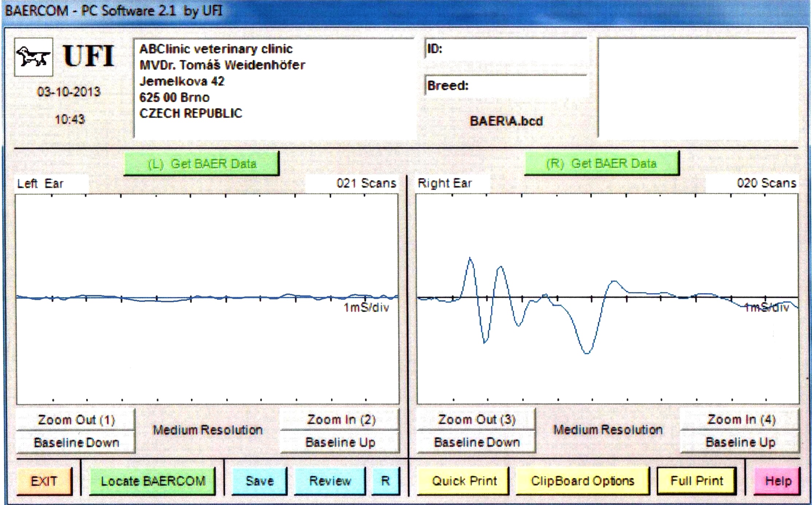The image size is (812, 505).
Task: Move the left ear baseline up
Action: (340, 442)
